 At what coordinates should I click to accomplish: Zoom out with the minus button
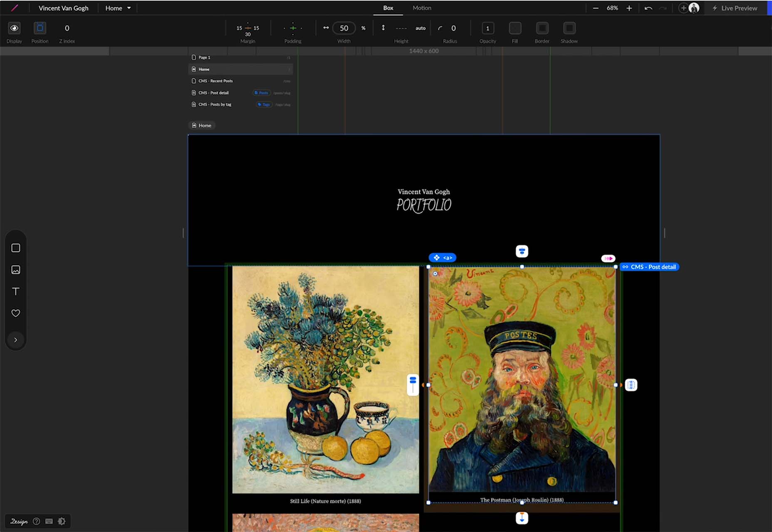coord(596,8)
